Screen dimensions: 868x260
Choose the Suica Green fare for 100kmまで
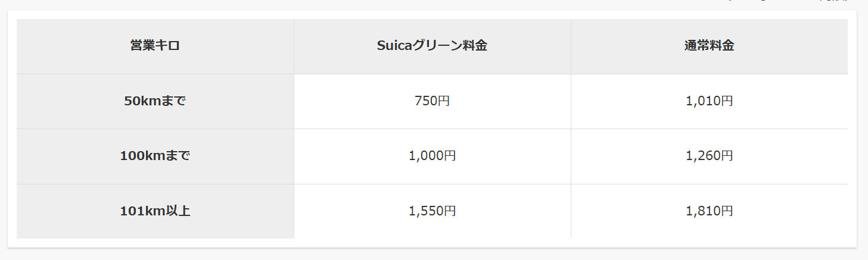coord(432,156)
